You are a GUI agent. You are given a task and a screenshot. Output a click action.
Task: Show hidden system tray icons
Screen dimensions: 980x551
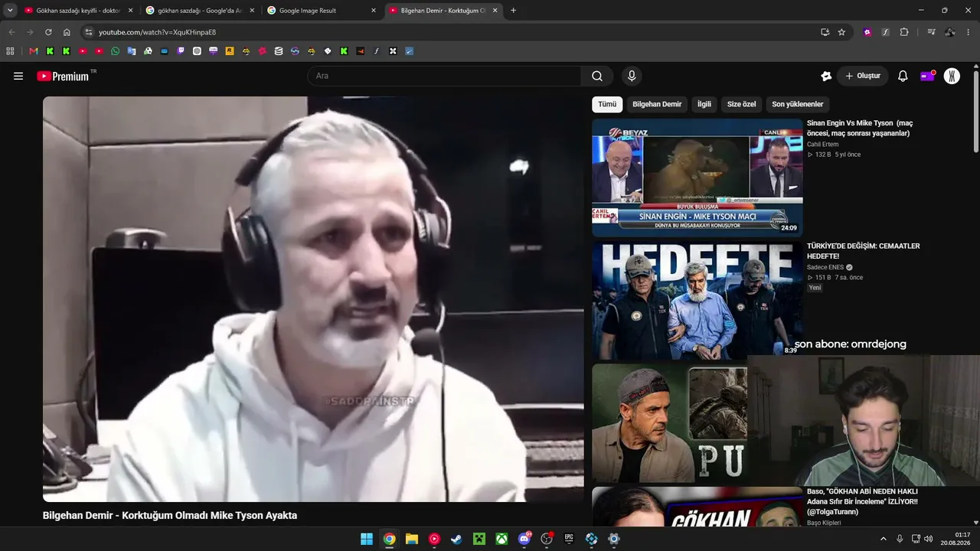click(x=883, y=539)
